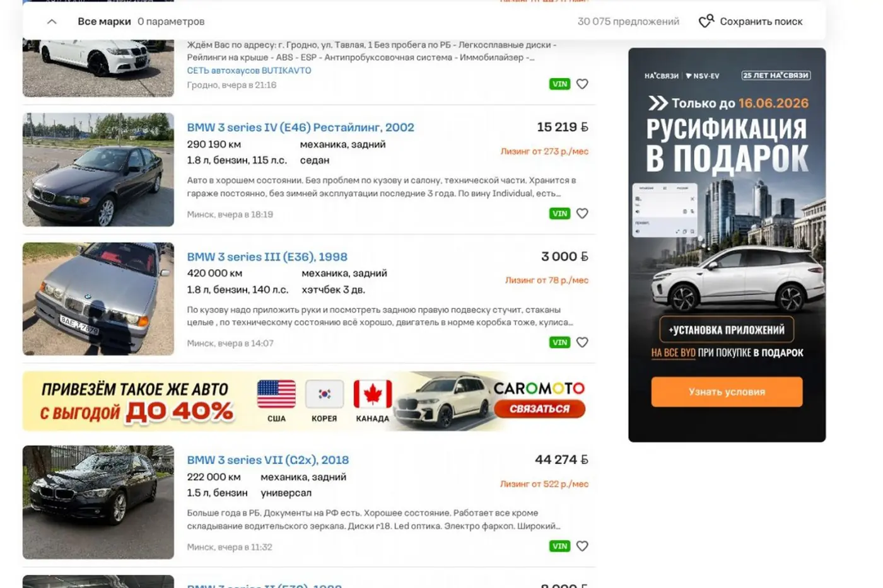
Task: Click the USA flag in CAROMOTO banner
Action: (276, 395)
